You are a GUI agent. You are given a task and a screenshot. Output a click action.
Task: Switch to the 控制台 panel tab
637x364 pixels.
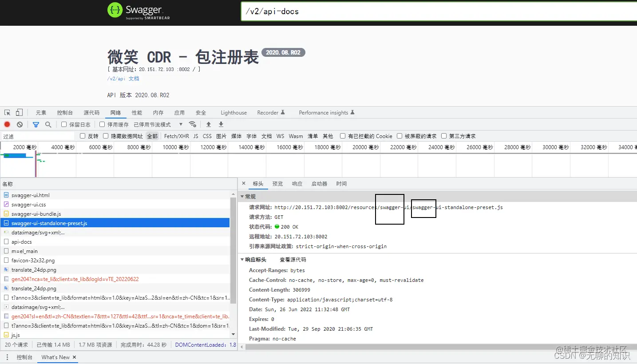(x=65, y=113)
